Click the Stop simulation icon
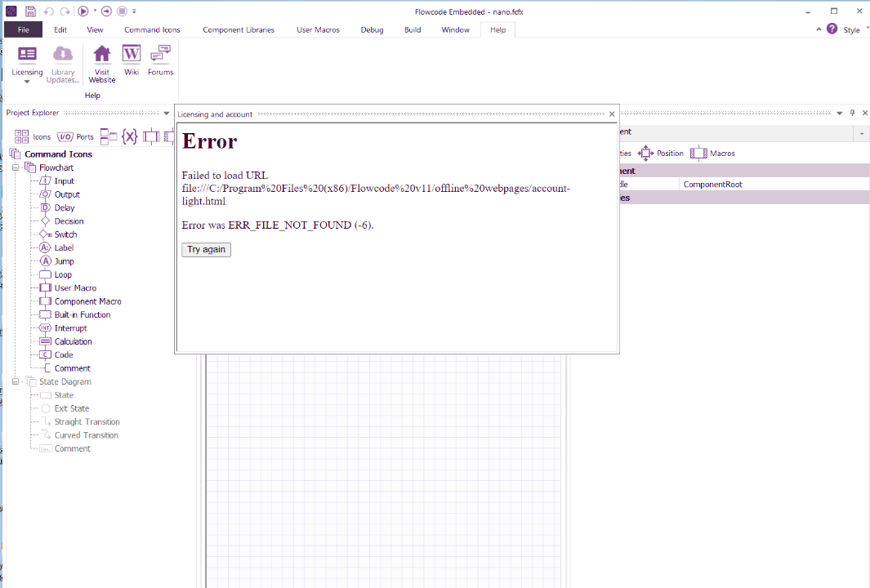Image resolution: width=870 pixels, height=588 pixels. click(123, 11)
